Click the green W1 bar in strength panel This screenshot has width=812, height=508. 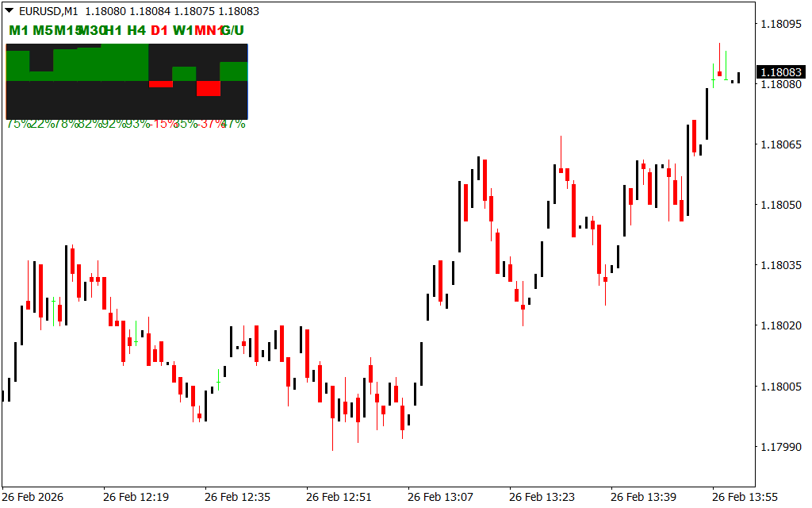tap(184, 74)
